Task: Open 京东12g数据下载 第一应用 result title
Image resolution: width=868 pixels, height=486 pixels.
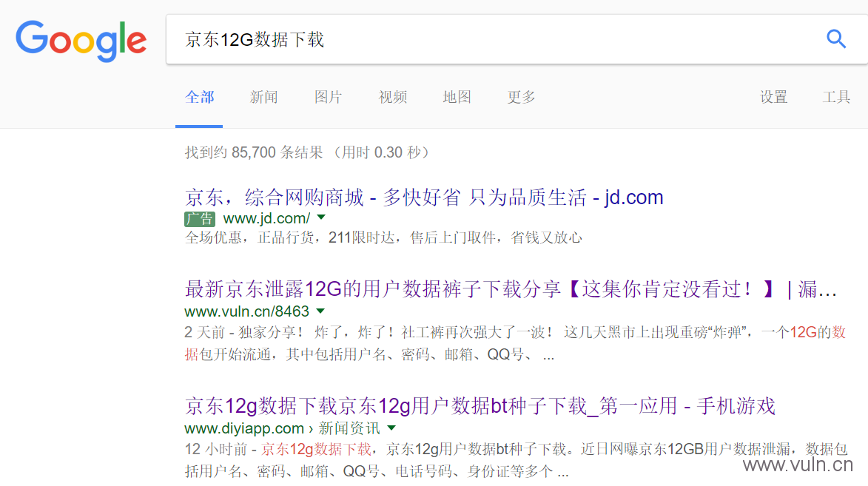Action: click(x=480, y=405)
